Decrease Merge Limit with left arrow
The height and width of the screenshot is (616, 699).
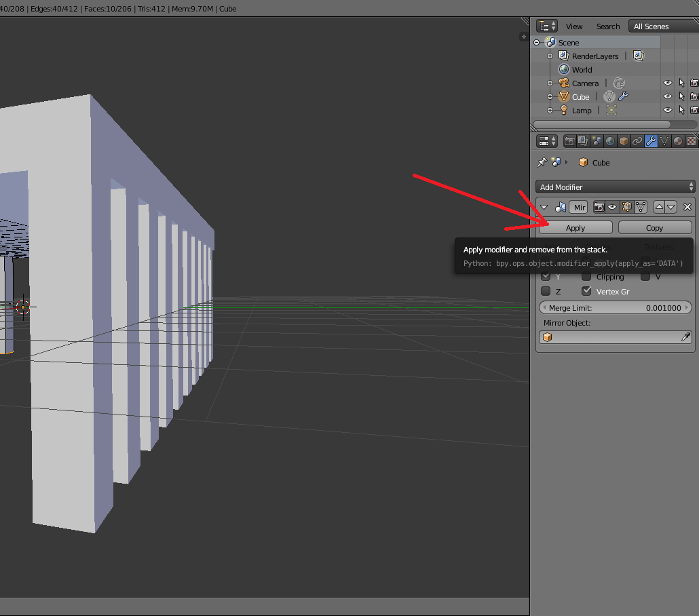pos(544,307)
